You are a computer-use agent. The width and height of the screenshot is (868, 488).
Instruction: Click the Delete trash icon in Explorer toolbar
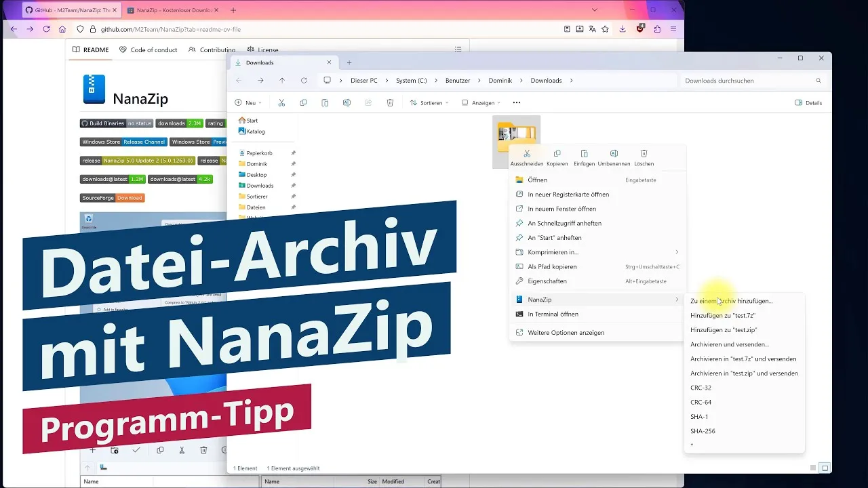tap(390, 103)
